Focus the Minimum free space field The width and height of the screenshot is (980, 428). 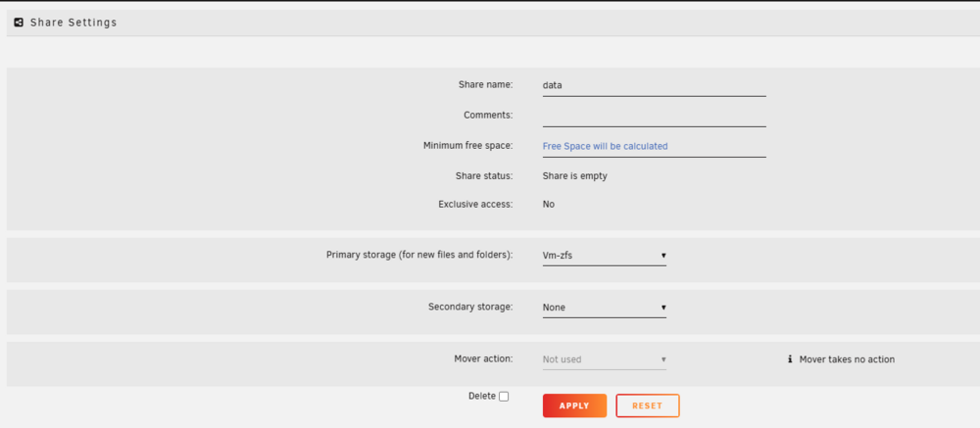(655, 146)
